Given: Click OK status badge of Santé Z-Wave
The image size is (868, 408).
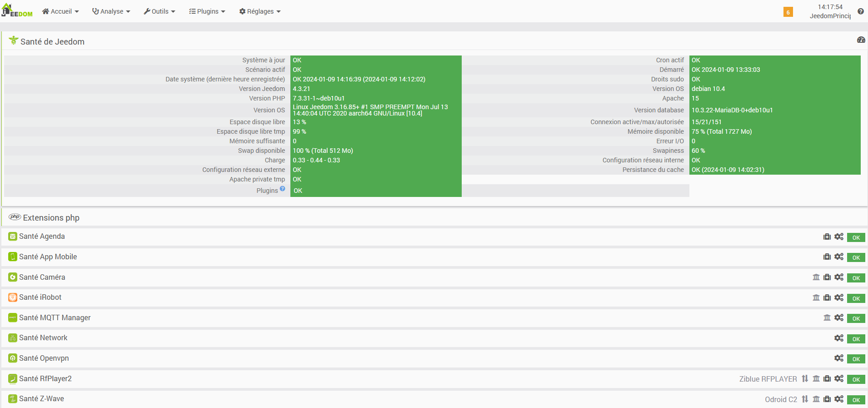Looking at the screenshot, I should 856,400.
